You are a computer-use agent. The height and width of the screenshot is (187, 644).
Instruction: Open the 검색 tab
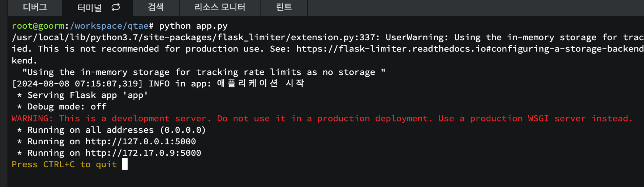coord(156,7)
